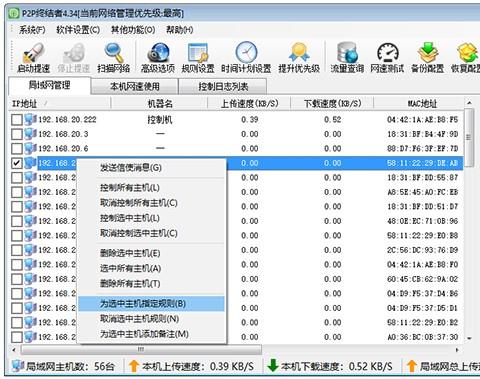Image resolution: width=480 pixels, height=379 pixels.
Task: Check the box for row with MAC 60:45:CB:62:9A:02
Action: [17, 279]
